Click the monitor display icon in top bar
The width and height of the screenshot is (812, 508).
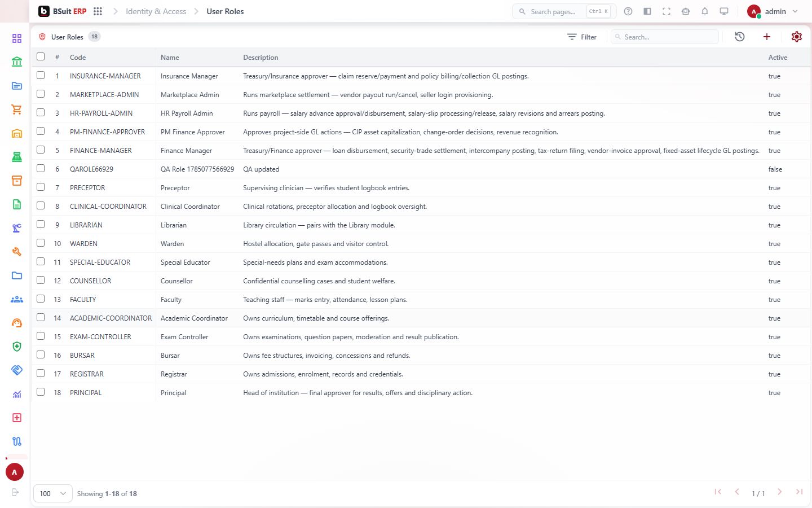point(724,11)
